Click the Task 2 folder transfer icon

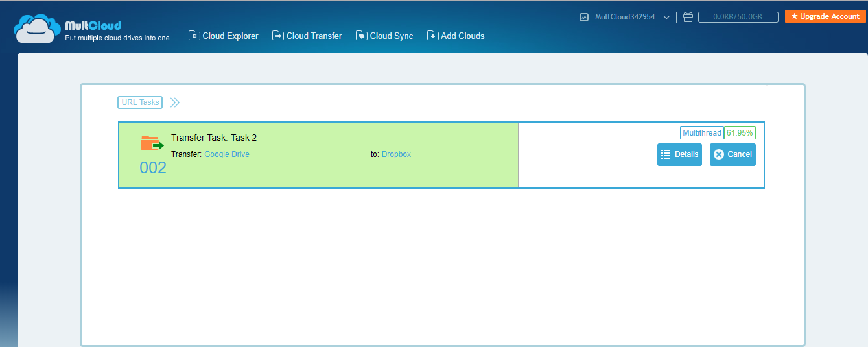click(152, 143)
